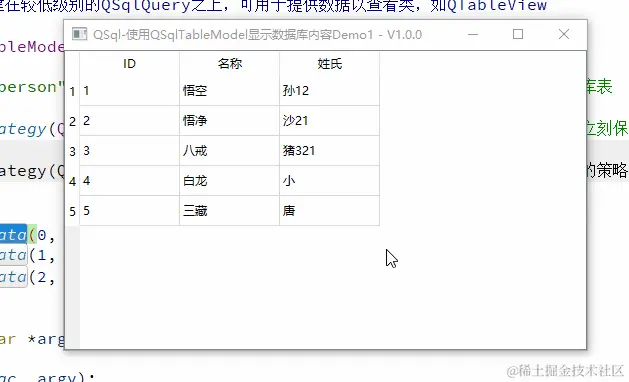Click the 孙12 surname cell

click(329, 91)
